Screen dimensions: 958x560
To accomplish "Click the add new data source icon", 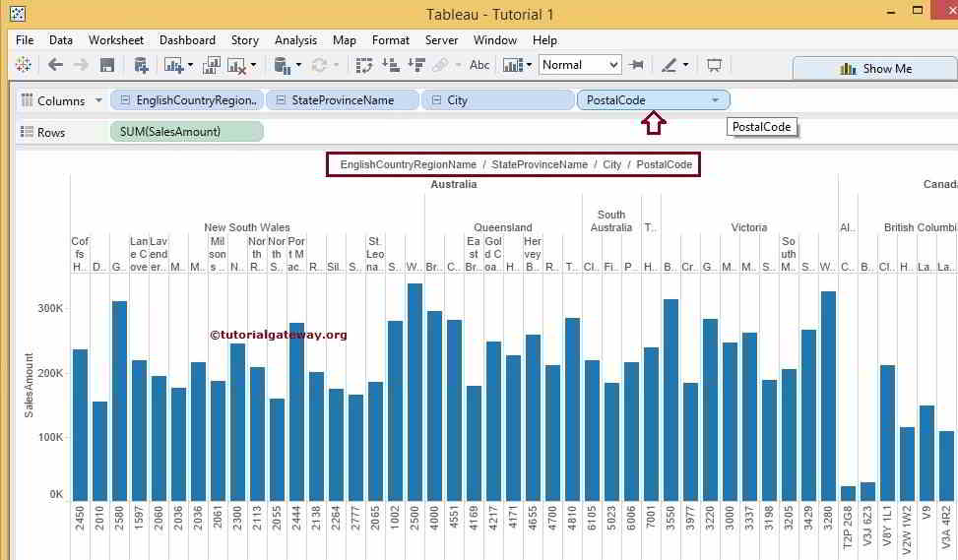I will click(x=142, y=65).
